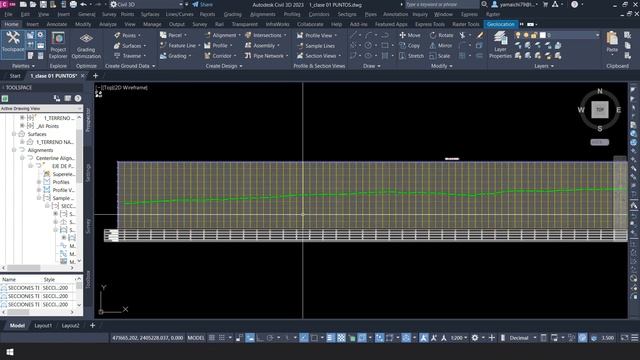Image resolution: width=640 pixels, height=360 pixels.
Task: Select the Stretch tool
Action: pos(411,56)
